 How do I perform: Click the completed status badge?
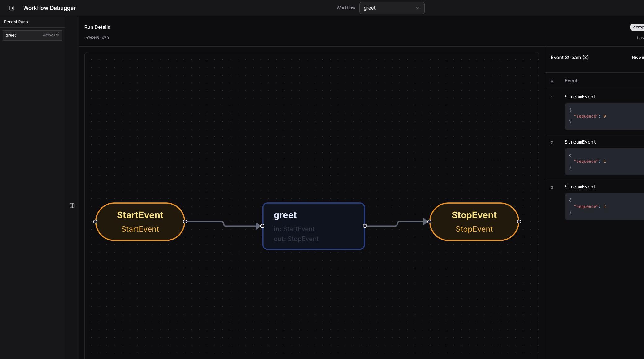click(x=637, y=27)
